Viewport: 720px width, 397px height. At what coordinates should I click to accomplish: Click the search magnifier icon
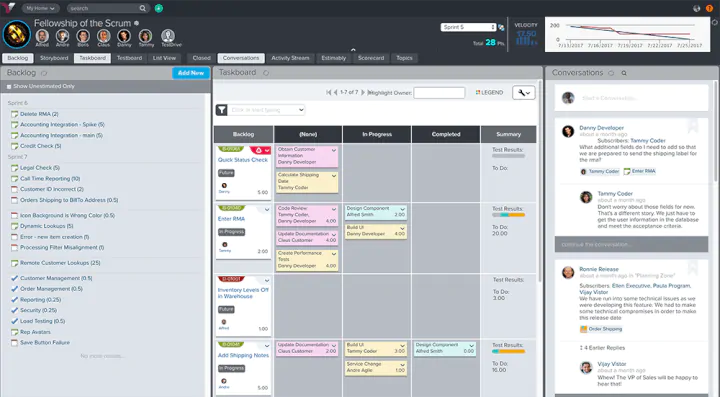pyautogui.click(x=143, y=8)
